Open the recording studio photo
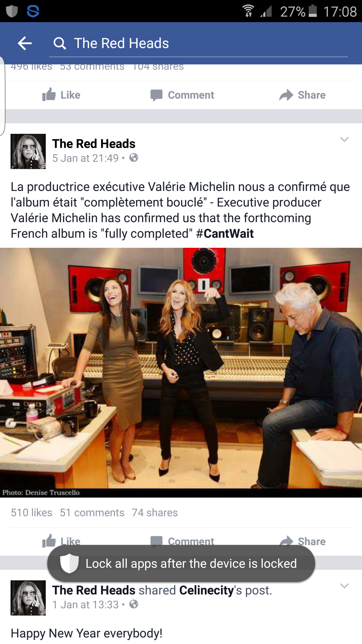Screen dimensions: 362x644 181,373
